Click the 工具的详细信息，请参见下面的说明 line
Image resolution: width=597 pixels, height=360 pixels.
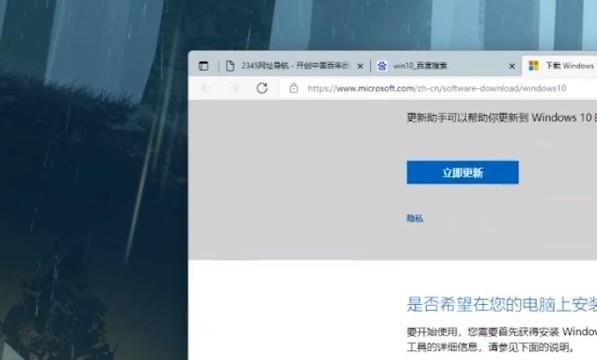[490, 347]
